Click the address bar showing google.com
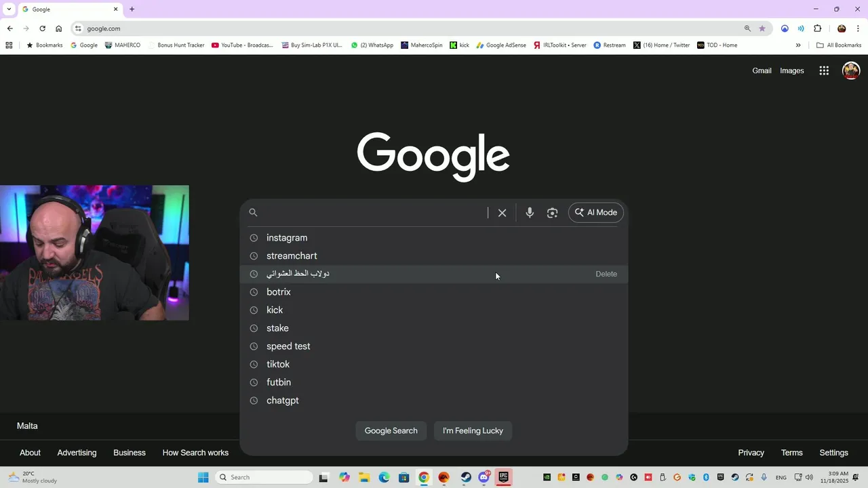This screenshot has width=868, height=488. pos(407,28)
